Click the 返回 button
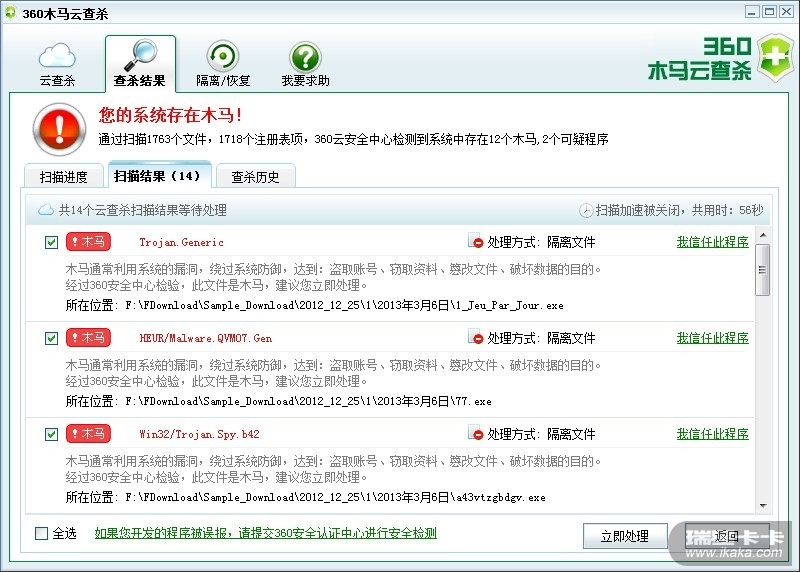This screenshot has height=572, width=800. 727,536
